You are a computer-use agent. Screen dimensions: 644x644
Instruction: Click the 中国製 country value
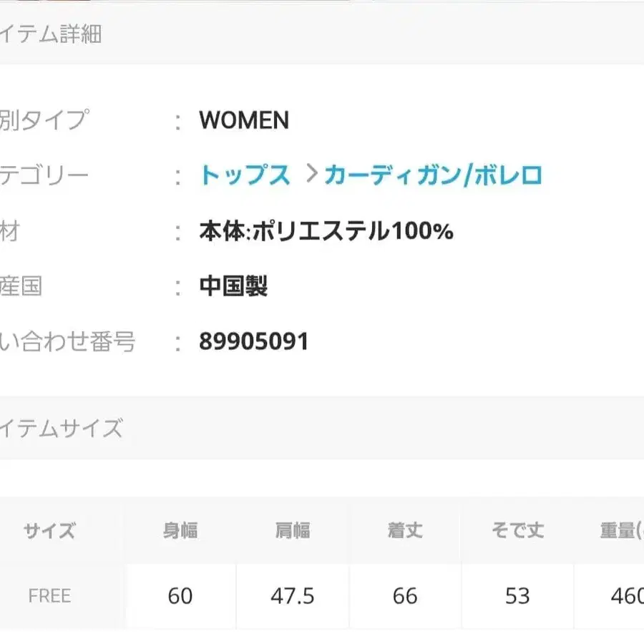[233, 286]
